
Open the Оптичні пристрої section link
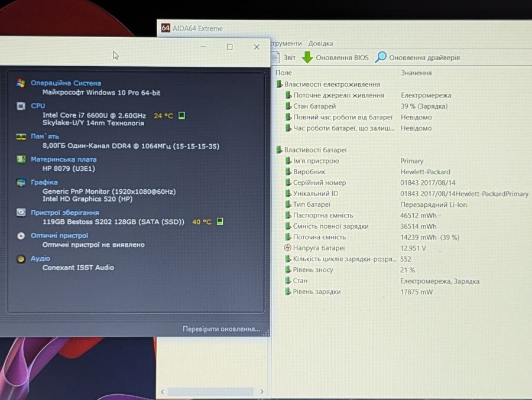(59, 235)
